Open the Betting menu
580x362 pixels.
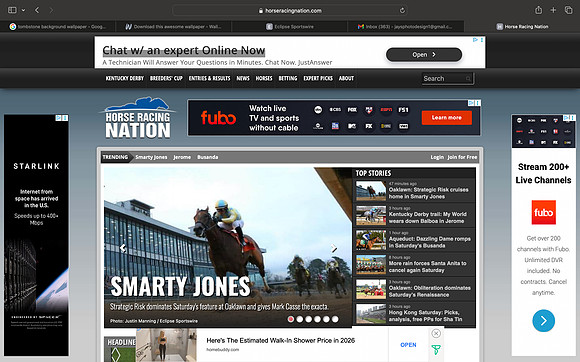click(x=288, y=78)
